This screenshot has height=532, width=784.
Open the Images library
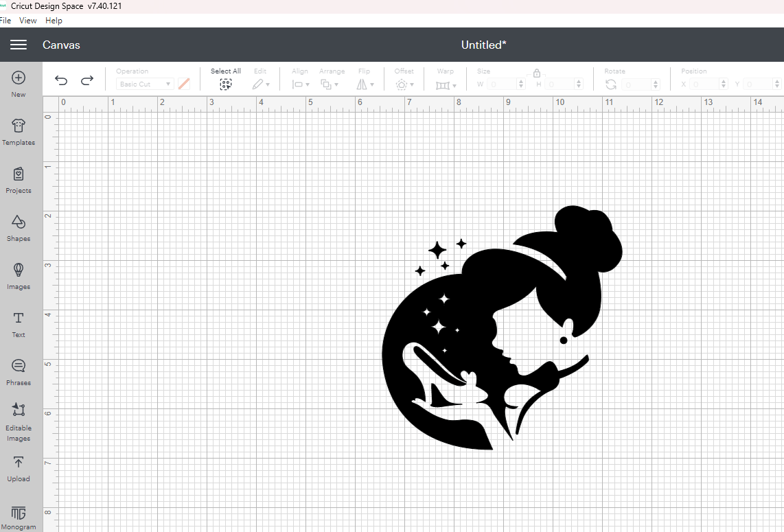19,276
